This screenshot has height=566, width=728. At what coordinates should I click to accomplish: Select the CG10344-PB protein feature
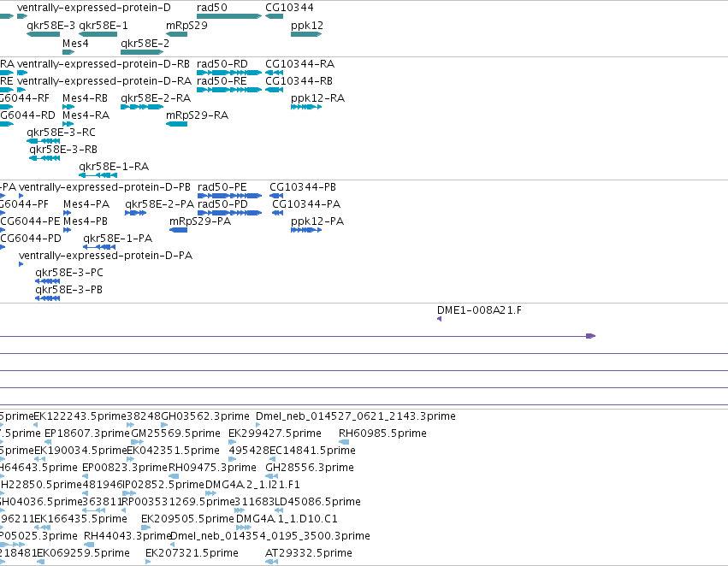pyautogui.click(x=276, y=196)
